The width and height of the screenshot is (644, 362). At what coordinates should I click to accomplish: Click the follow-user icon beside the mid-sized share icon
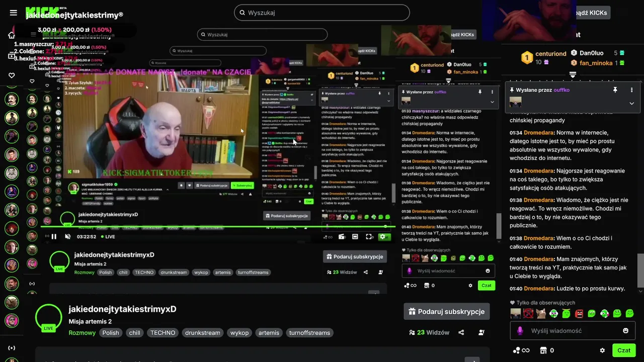click(380, 272)
